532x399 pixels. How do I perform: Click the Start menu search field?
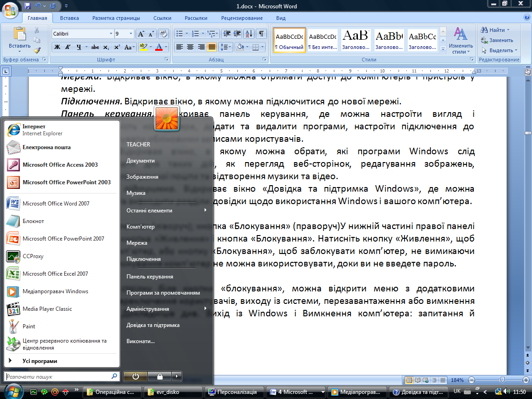(x=61, y=376)
